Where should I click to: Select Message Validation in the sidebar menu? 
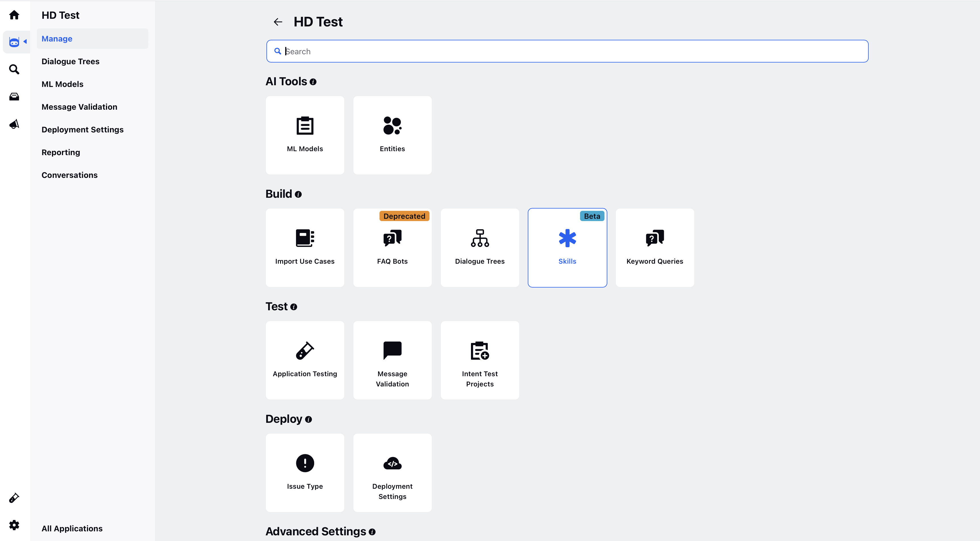click(x=79, y=107)
